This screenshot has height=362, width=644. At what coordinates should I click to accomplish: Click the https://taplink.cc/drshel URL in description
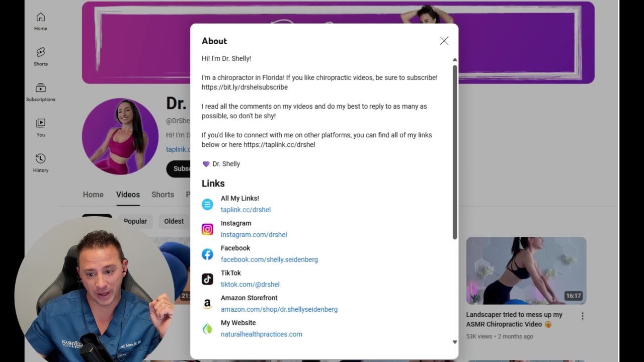pyautogui.click(x=279, y=145)
